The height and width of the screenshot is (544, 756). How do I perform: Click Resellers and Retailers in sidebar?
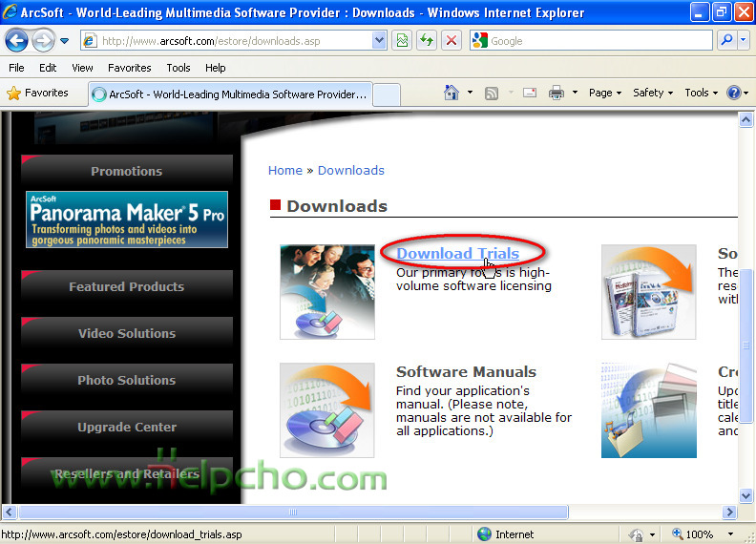tap(127, 474)
